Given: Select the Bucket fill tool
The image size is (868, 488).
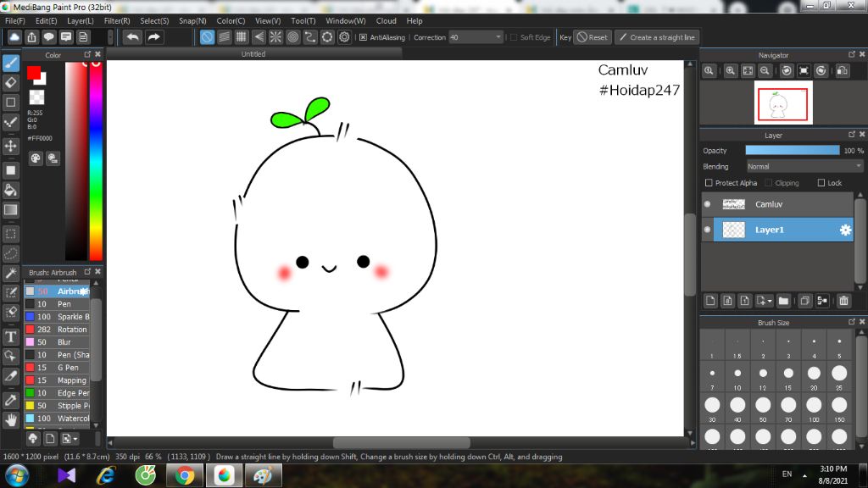Looking at the screenshot, I should (10, 191).
